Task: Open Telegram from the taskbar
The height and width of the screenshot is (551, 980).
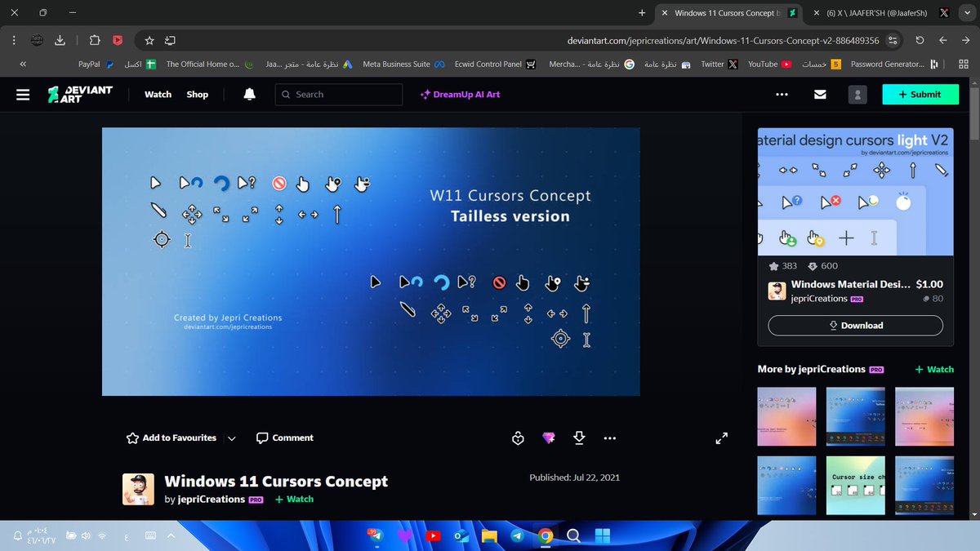Action: [x=517, y=536]
